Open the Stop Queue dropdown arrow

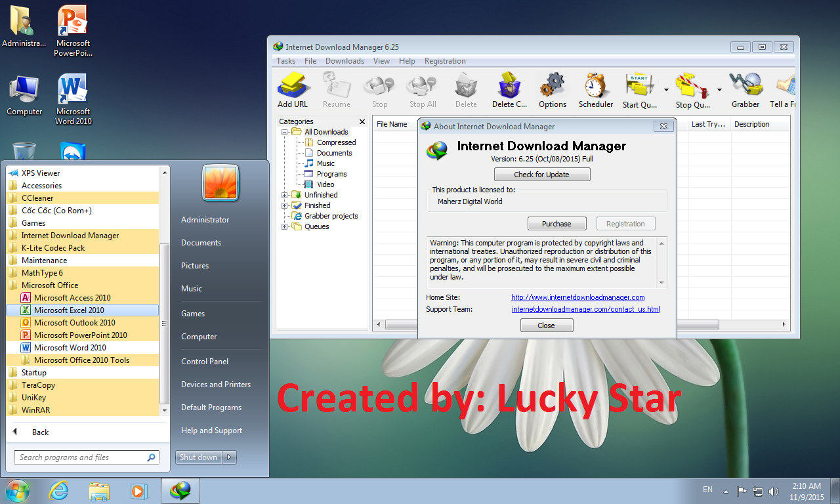pos(719,90)
